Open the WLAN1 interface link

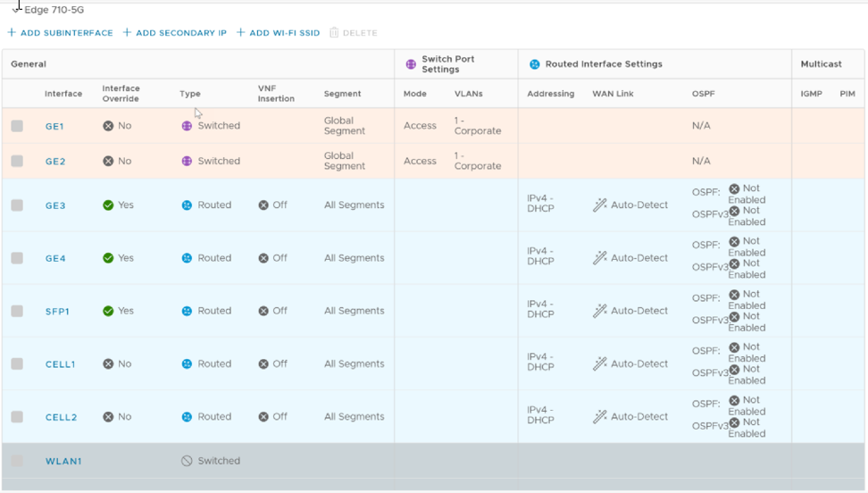click(63, 462)
